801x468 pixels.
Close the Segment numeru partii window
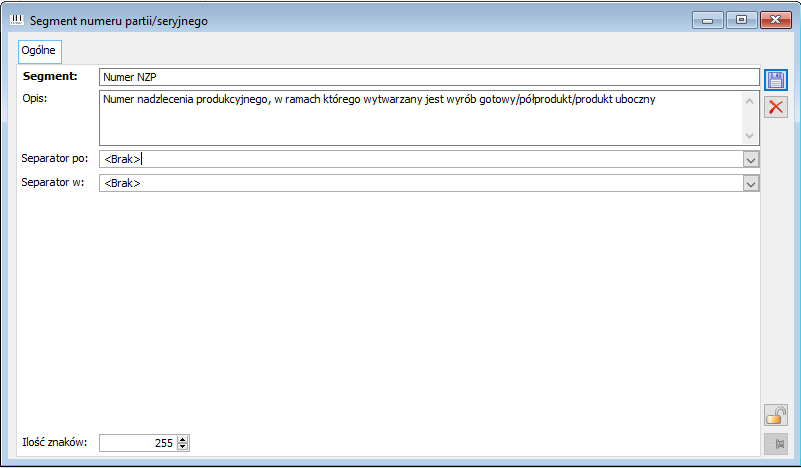(x=775, y=20)
